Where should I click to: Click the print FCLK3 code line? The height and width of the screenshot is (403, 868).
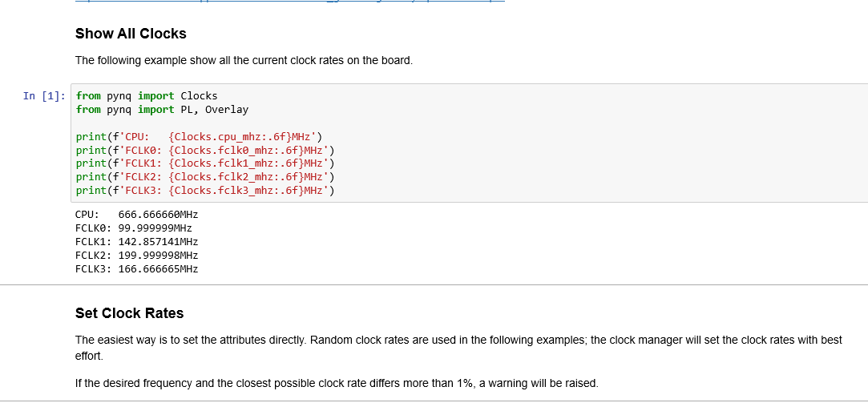point(205,191)
